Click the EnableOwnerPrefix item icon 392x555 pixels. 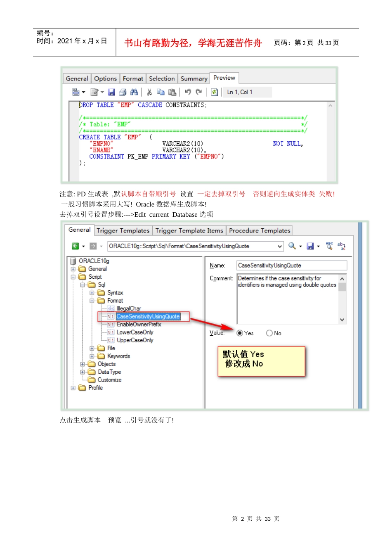point(111,325)
